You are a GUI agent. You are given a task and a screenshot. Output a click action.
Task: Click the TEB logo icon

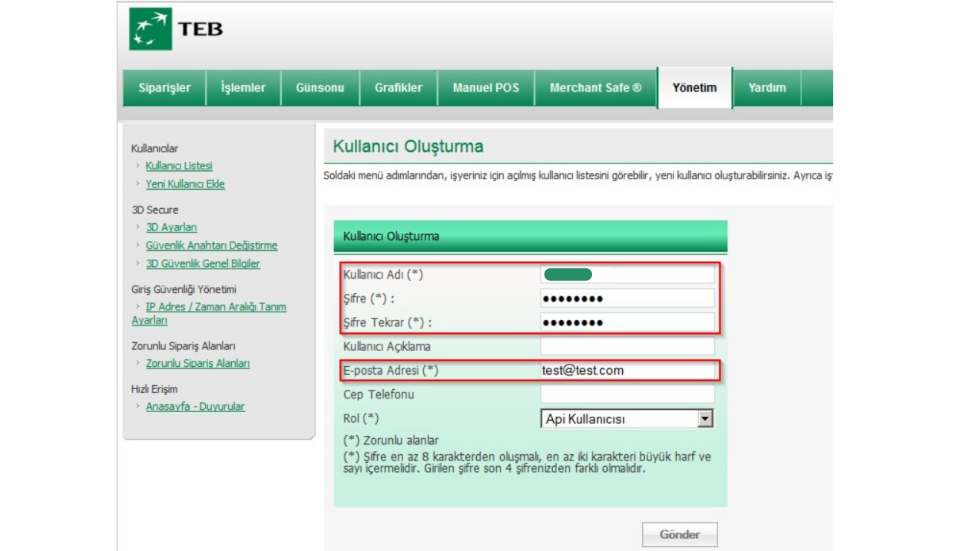[x=150, y=29]
